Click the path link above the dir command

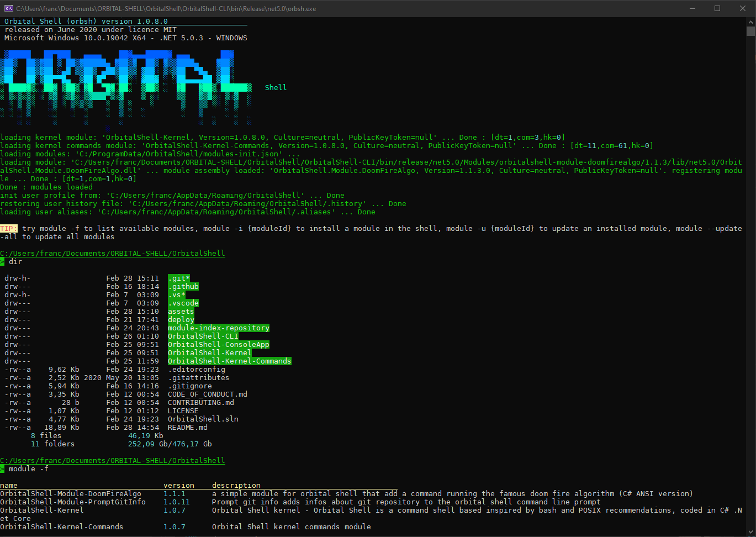pyautogui.click(x=113, y=253)
